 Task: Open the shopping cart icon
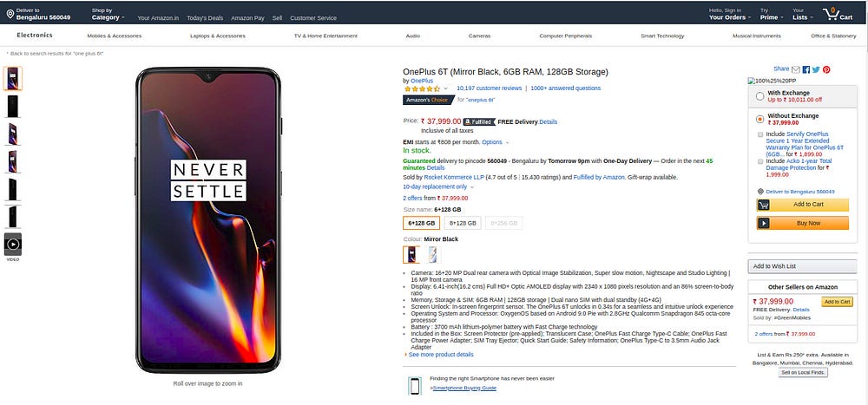tap(832, 14)
